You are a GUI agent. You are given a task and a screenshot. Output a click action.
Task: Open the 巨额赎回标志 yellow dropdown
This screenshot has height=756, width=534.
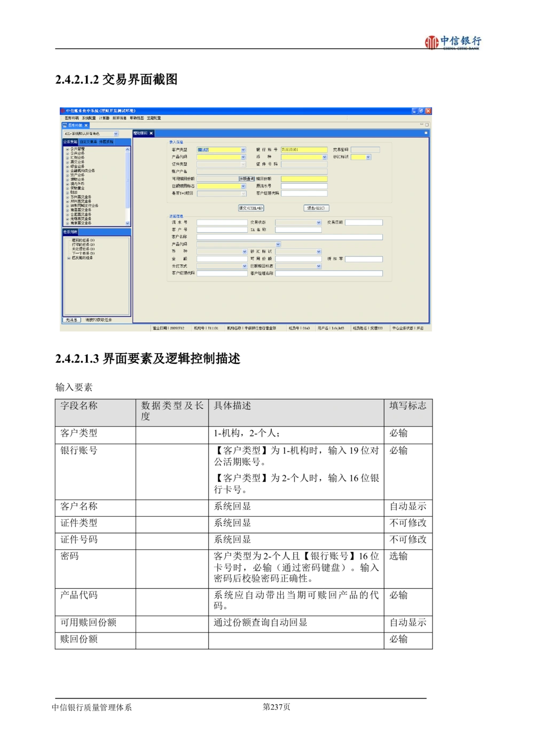coord(243,186)
